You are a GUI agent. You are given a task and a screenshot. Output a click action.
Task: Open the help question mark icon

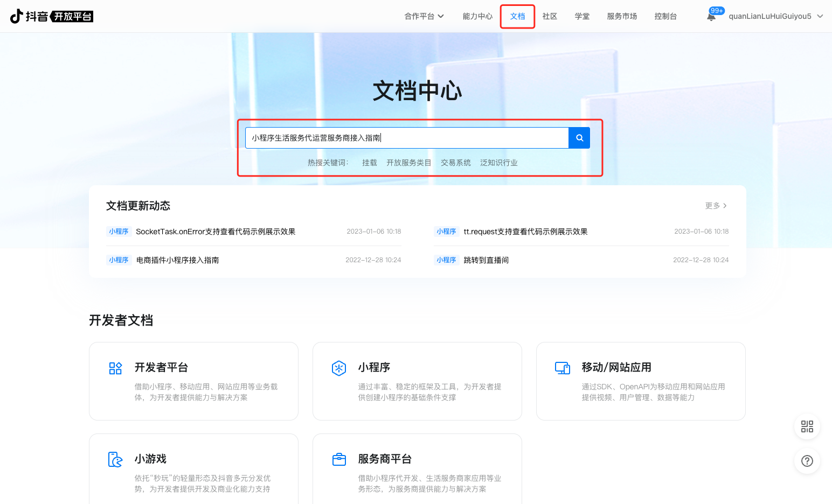(807, 461)
